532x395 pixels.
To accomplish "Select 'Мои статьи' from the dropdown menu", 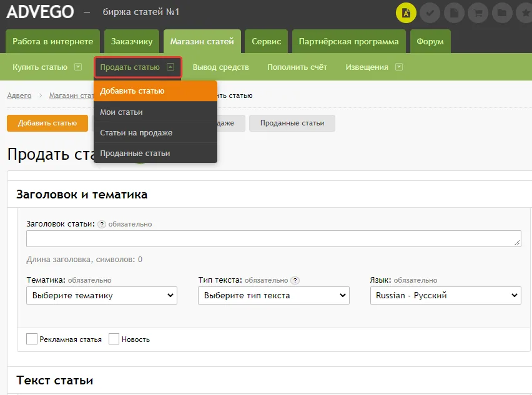I will point(122,112).
